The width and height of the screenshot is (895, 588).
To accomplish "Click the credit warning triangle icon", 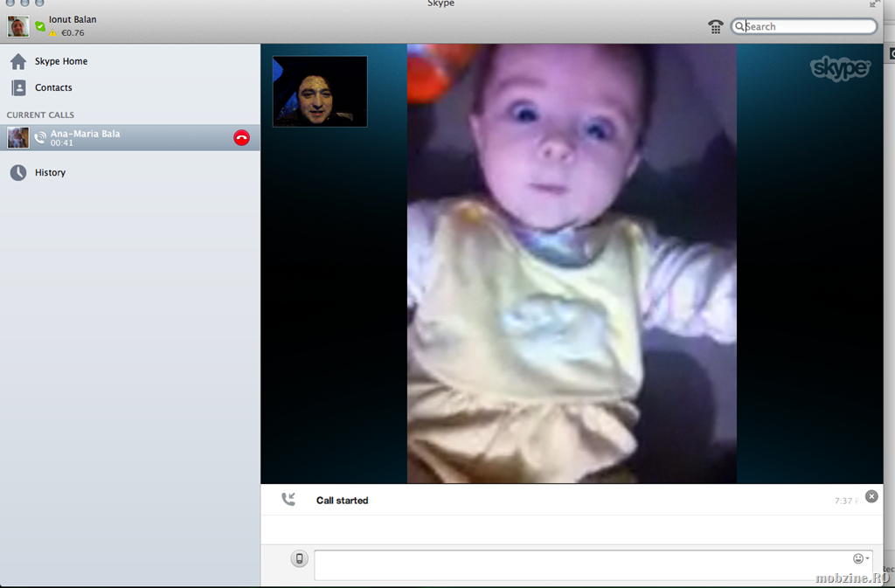I will pyautogui.click(x=52, y=33).
